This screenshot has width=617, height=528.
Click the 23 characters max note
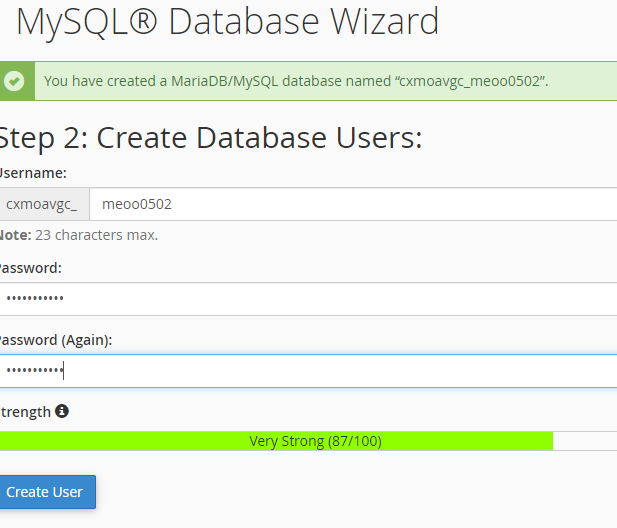coord(96,236)
